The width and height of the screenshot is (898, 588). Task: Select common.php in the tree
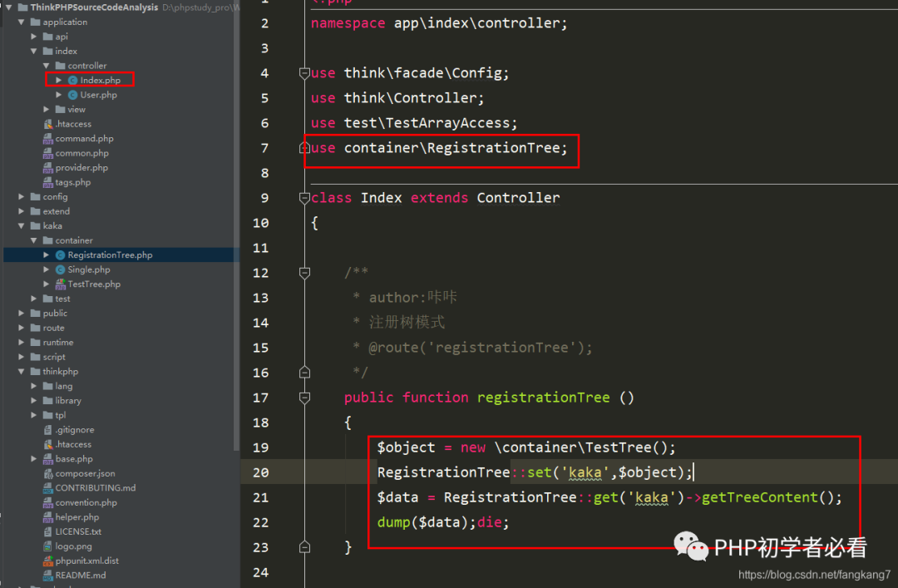pos(81,153)
